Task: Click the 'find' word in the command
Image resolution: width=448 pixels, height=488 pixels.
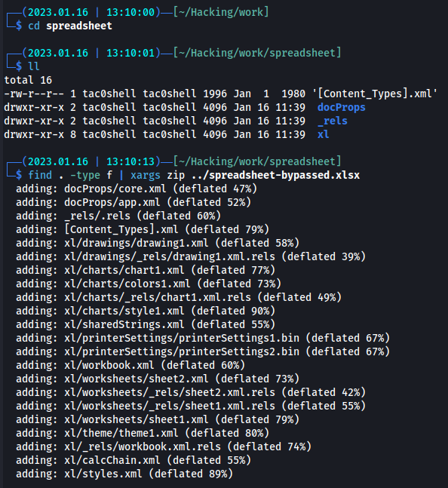Action: point(40,175)
